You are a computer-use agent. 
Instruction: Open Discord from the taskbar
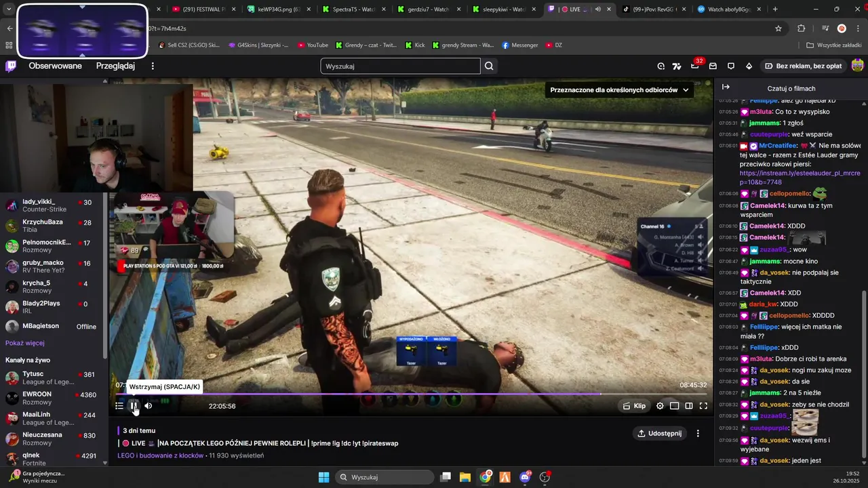click(525, 477)
